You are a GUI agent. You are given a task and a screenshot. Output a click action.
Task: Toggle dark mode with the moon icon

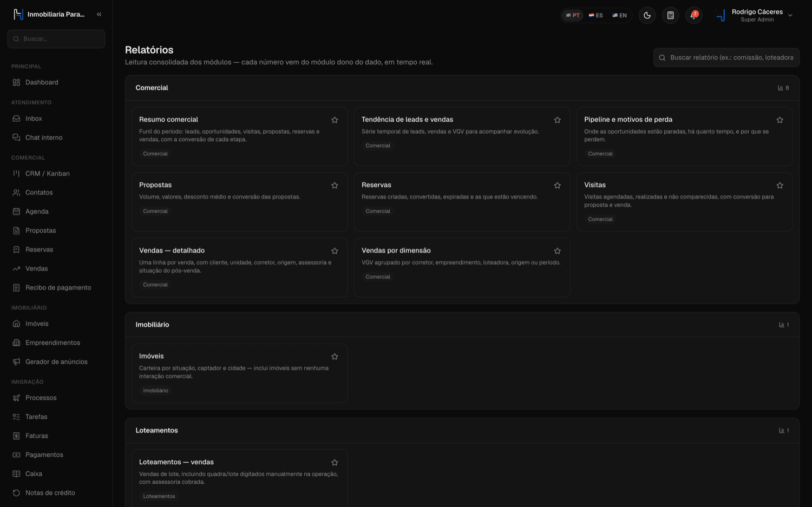point(647,15)
